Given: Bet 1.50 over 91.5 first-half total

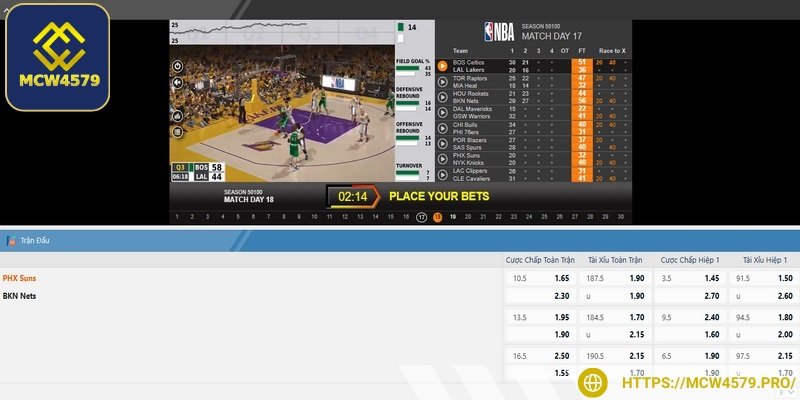Looking at the screenshot, I should 765,279.
